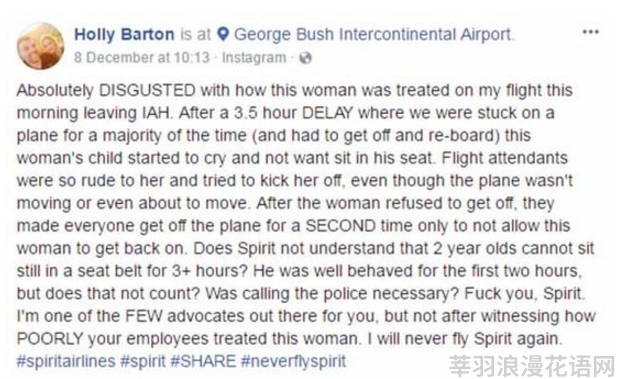The width and height of the screenshot is (630, 379).
Task: Open Holly Barton's profile picture
Action: point(40,46)
